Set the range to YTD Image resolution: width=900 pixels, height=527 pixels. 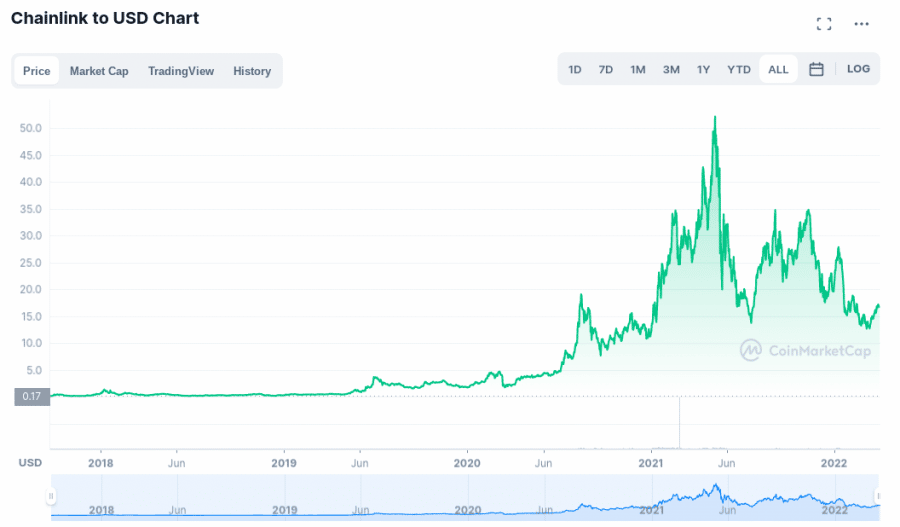click(x=739, y=69)
